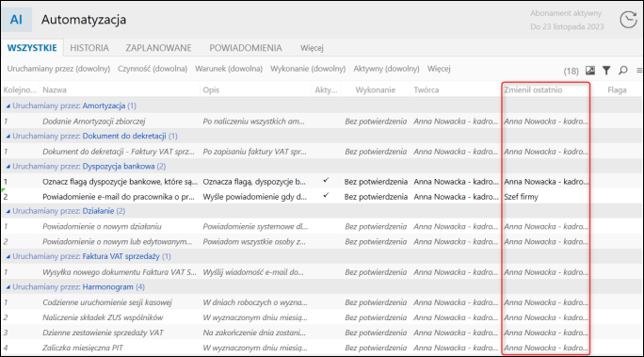644x357 pixels.
Task: Open the funnel filter icon
Action: click(606, 71)
